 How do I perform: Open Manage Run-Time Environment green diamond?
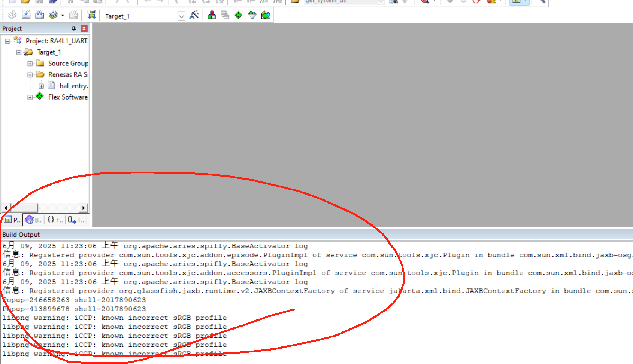pos(239,15)
